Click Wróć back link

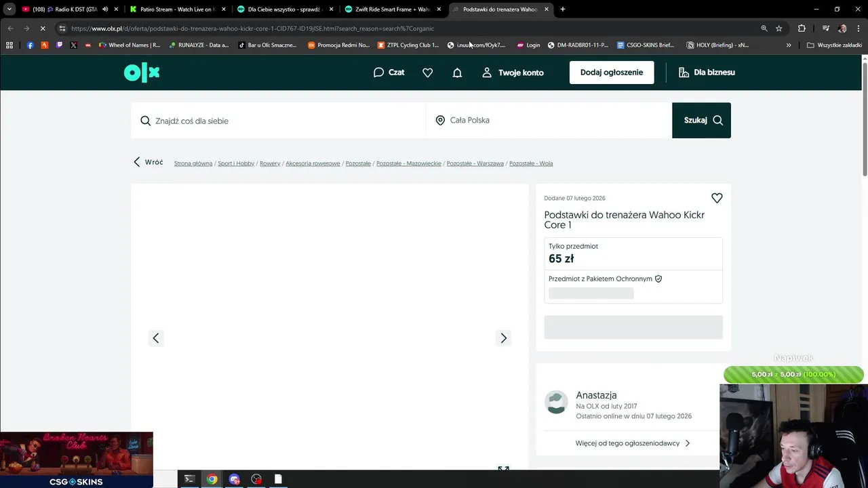[148, 162]
